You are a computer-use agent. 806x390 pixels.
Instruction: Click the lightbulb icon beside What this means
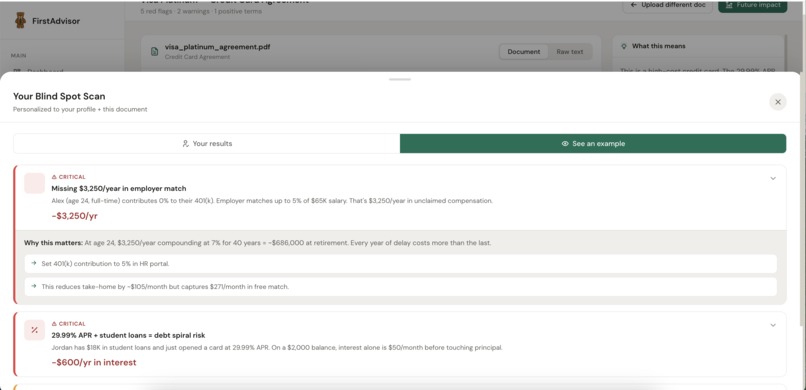tap(624, 46)
